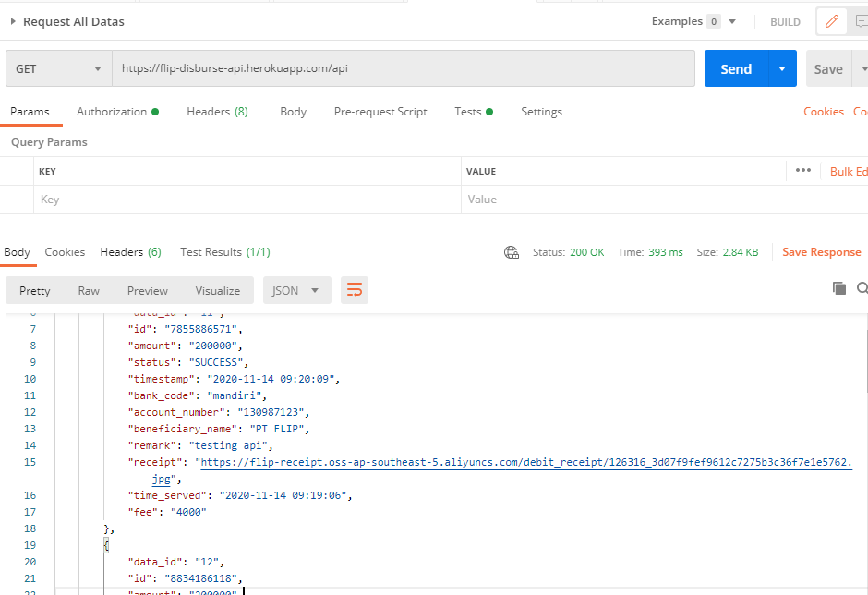The height and width of the screenshot is (595, 868).
Task: Select the Visualize view mode
Action: [218, 291]
